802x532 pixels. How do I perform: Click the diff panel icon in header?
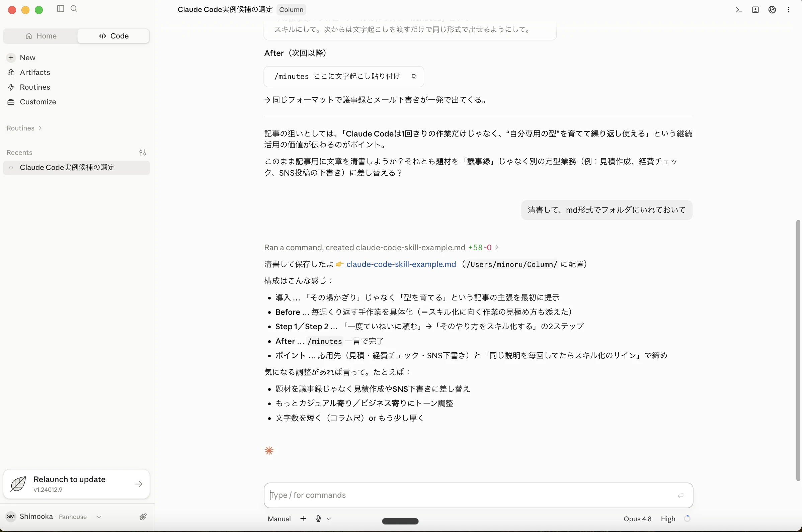click(x=755, y=10)
